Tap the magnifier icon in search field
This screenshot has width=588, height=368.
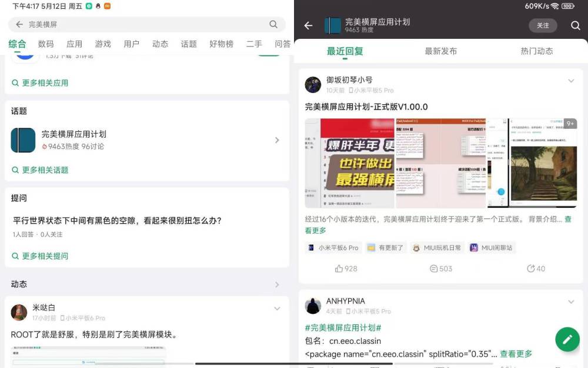tap(273, 24)
